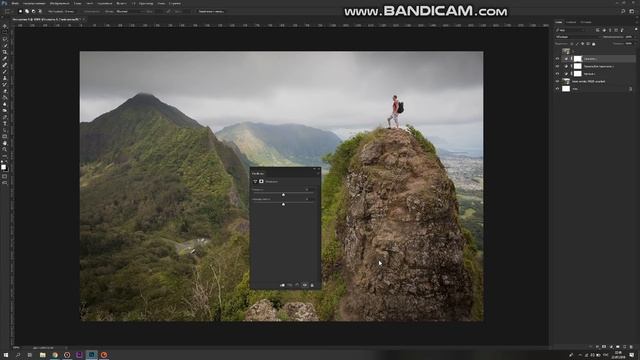Select the Zoom tool
This screenshot has height=360, width=640.
coord(4,149)
